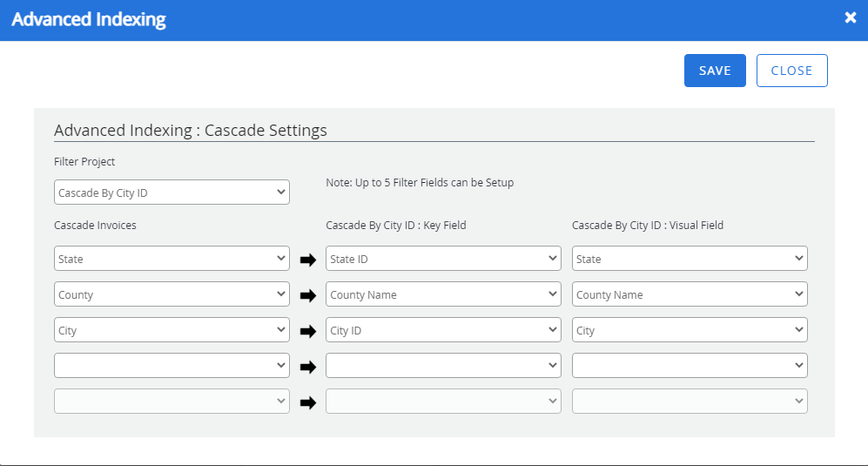868x466 pixels.
Task: Open the City cascade invoices dropdown
Action: pyautogui.click(x=172, y=330)
